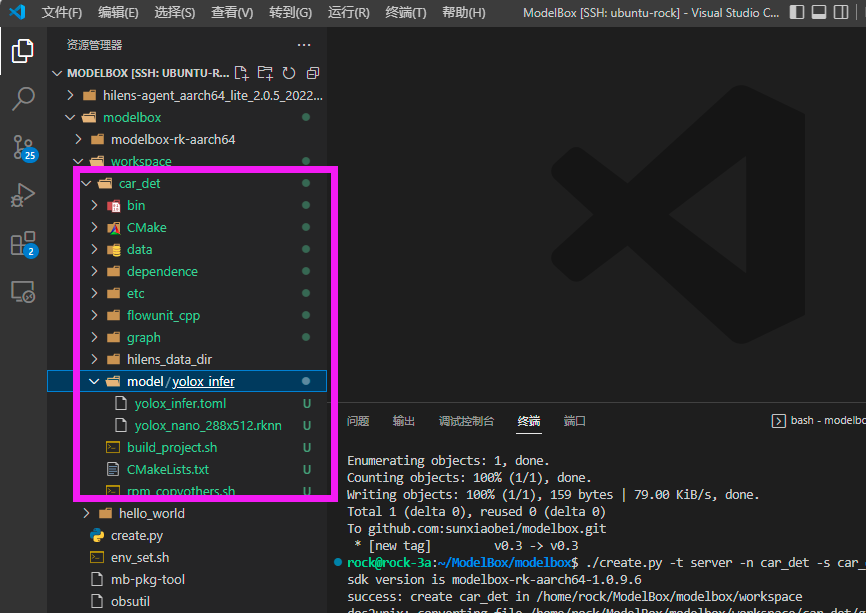This screenshot has height=613, width=866.
Task: Toggle primary sidebar layout icon in title bar
Action: tap(796, 12)
